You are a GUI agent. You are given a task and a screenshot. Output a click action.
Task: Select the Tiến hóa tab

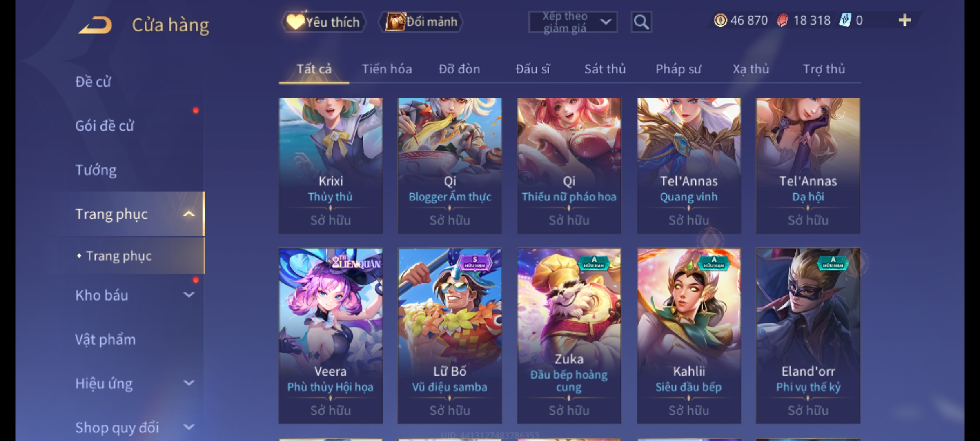387,69
